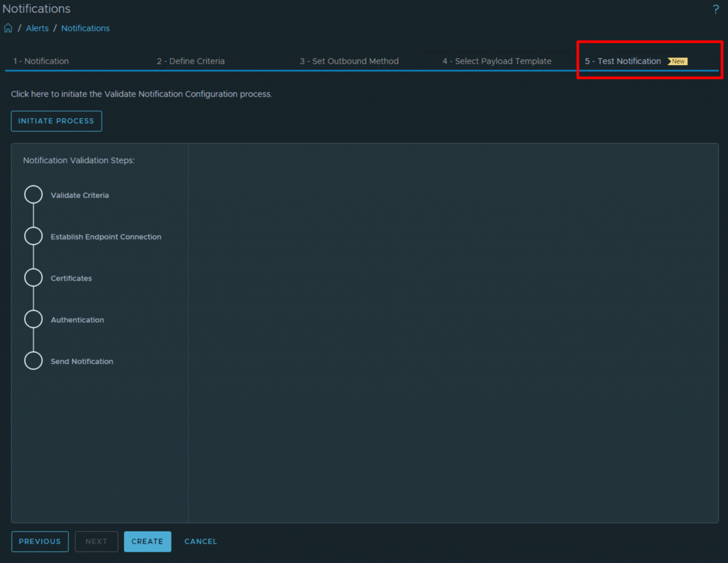The image size is (728, 563).
Task: Open the Define Criteria step
Action: (191, 61)
